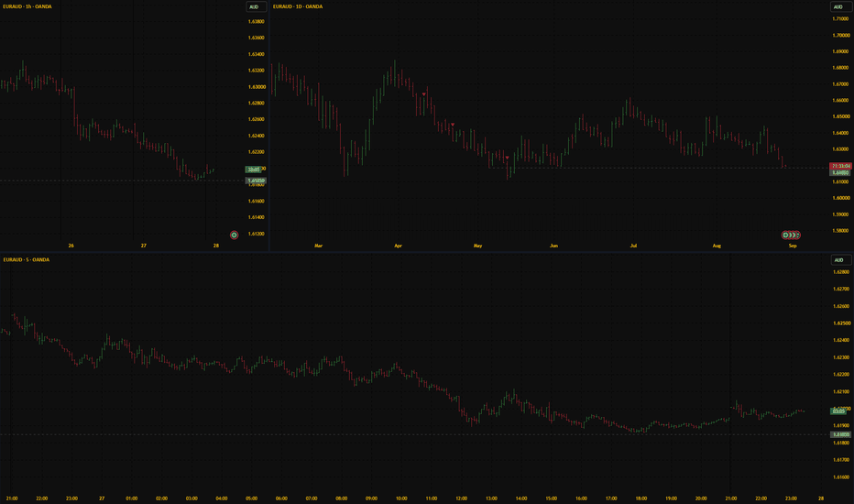Click the gray last-price label on 1h price axis

click(x=256, y=181)
